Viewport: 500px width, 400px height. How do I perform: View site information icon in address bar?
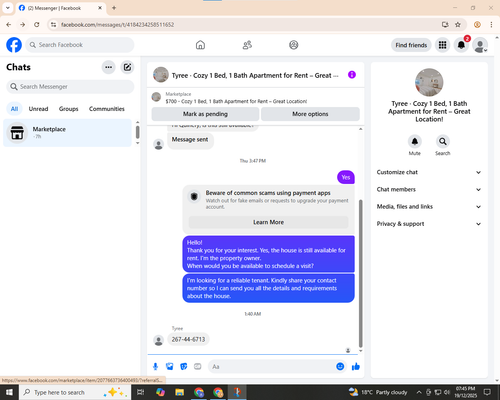tap(53, 25)
